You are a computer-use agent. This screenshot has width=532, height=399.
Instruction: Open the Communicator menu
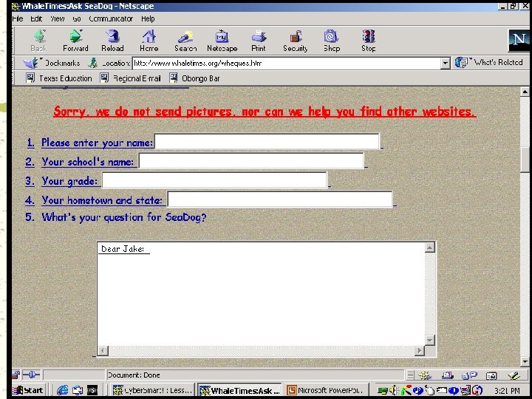pyautogui.click(x=111, y=18)
